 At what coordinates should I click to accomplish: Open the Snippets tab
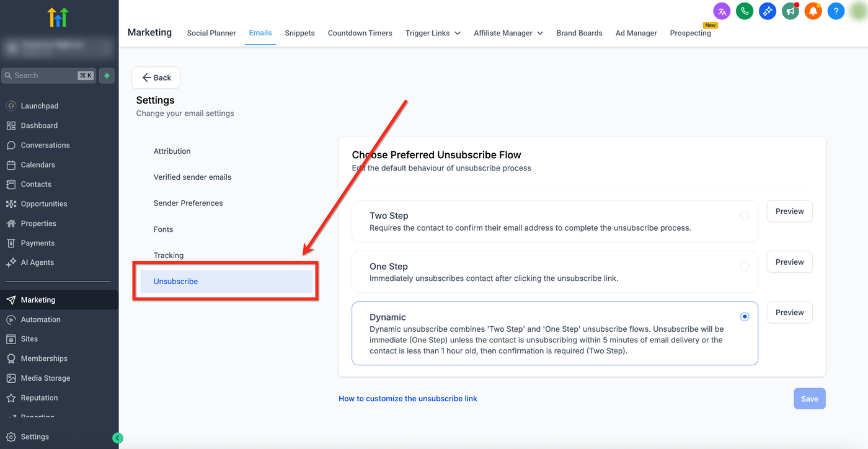(x=300, y=33)
